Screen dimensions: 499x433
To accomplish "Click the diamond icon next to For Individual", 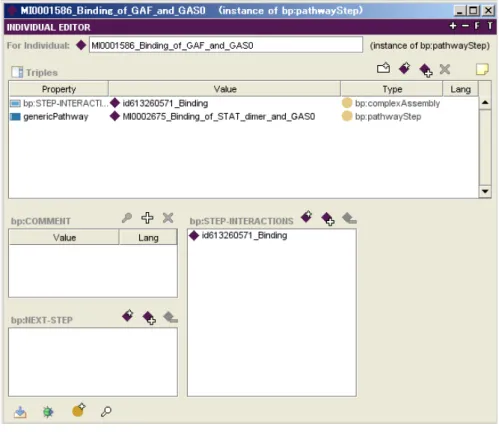I will (x=81, y=45).
